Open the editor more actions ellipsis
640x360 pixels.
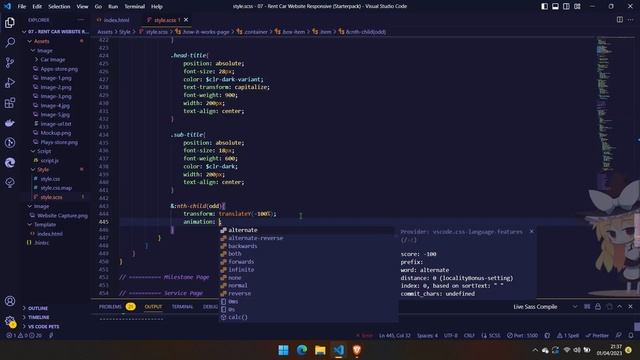click(x=631, y=20)
